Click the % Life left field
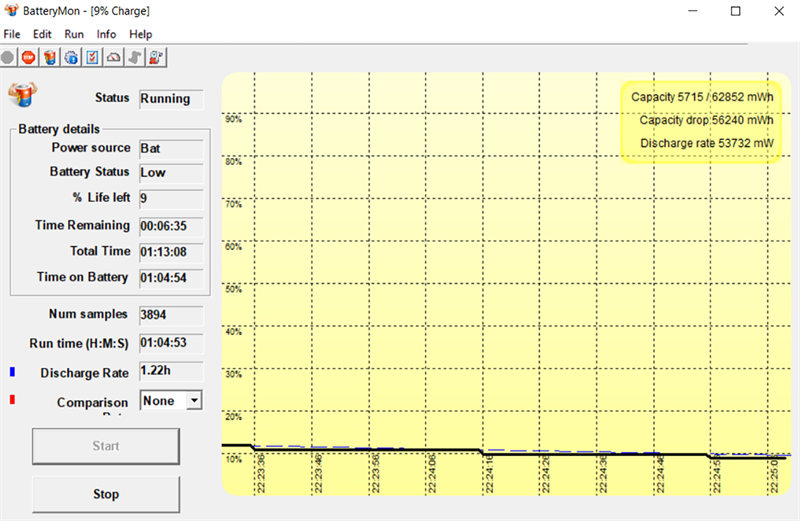Viewport: 800px width, 521px height. pyautogui.click(x=171, y=199)
